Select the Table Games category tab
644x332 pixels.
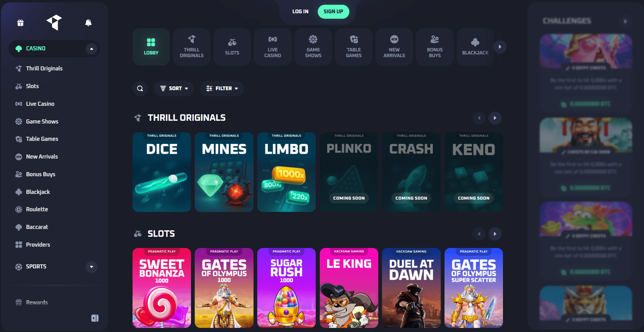[x=354, y=47]
